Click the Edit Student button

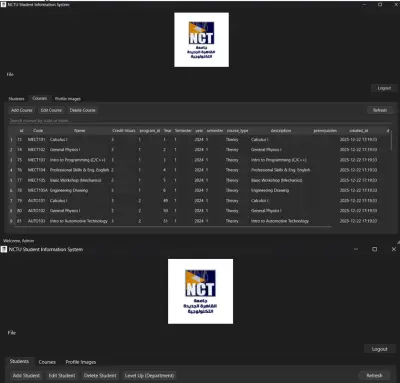click(x=62, y=376)
